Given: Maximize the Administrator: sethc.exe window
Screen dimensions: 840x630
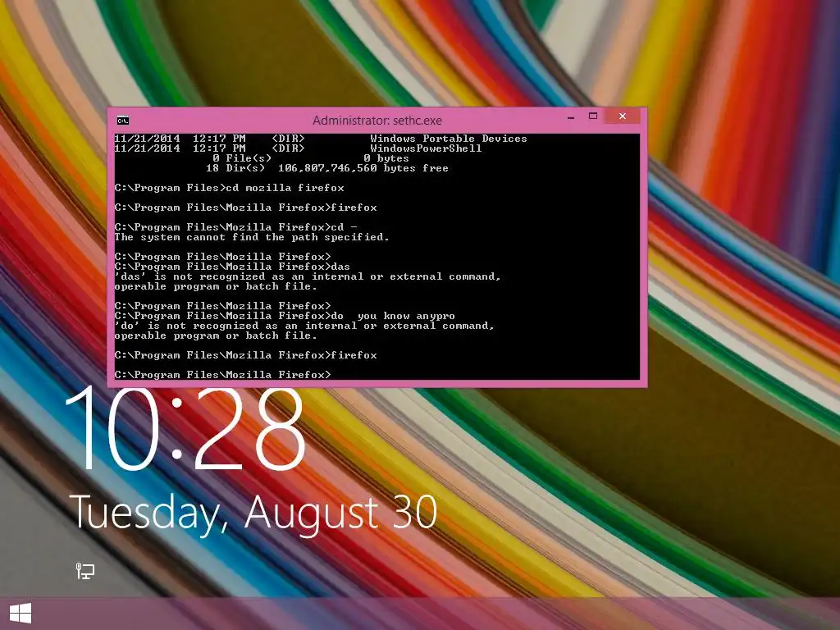Looking at the screenshot, I should (593, 116).
